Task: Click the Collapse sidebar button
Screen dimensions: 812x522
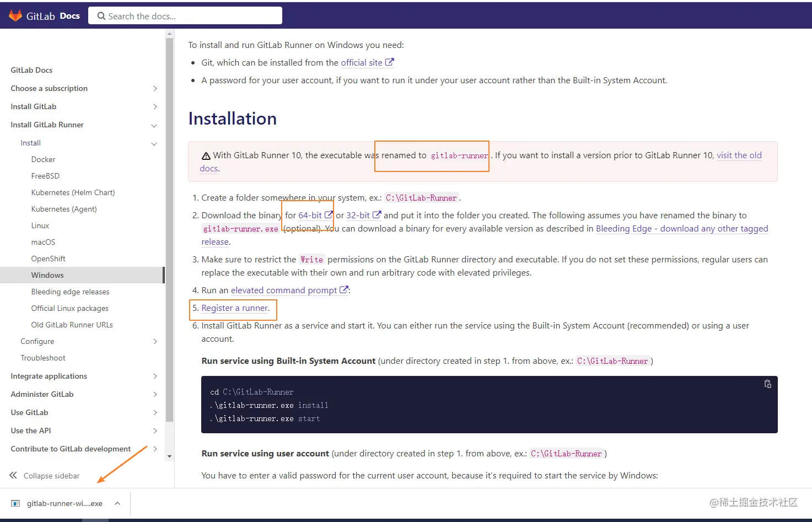Action: click(45, 476)
